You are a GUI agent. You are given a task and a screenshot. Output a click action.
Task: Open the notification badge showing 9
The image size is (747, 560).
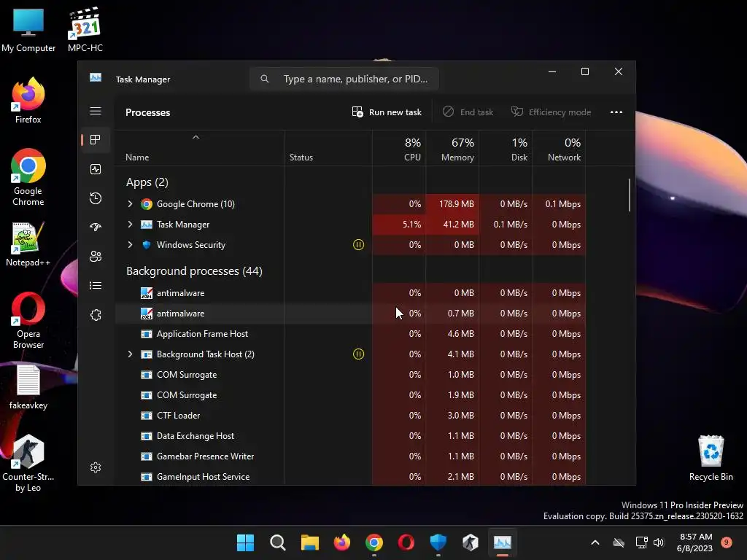(726, 542)
